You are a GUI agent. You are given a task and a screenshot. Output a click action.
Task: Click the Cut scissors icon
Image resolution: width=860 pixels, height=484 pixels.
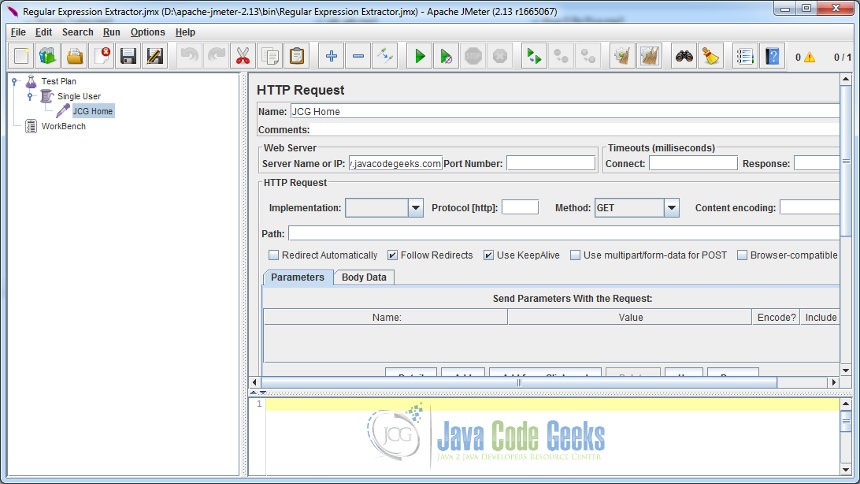click(243, 56)
